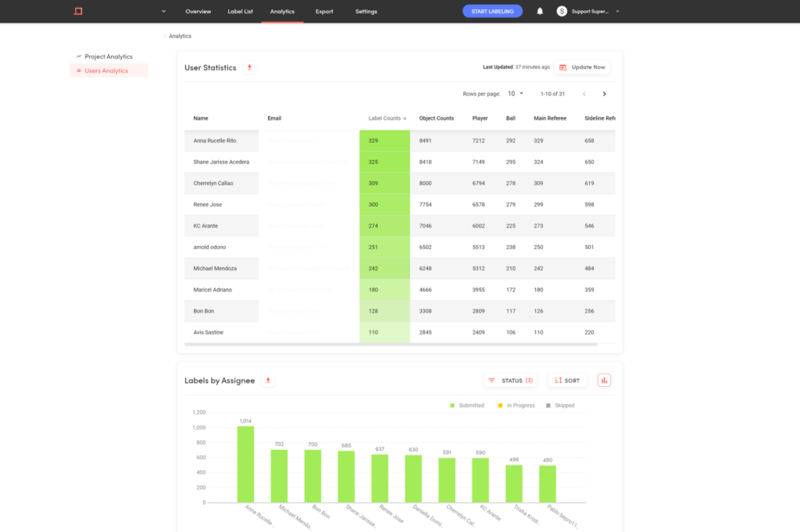The image size is (800, 532).
Task: Toggle the bar chart view icon
Action: coord(604,380)
